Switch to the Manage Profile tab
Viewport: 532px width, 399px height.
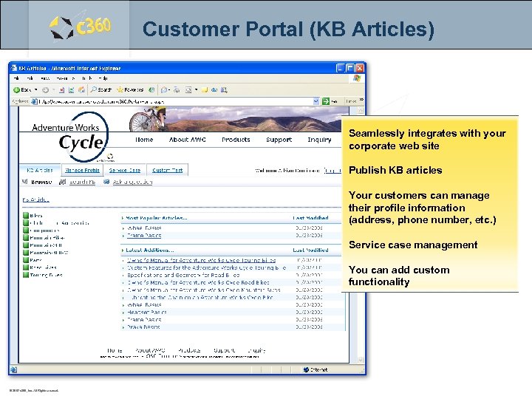point(82,171)
